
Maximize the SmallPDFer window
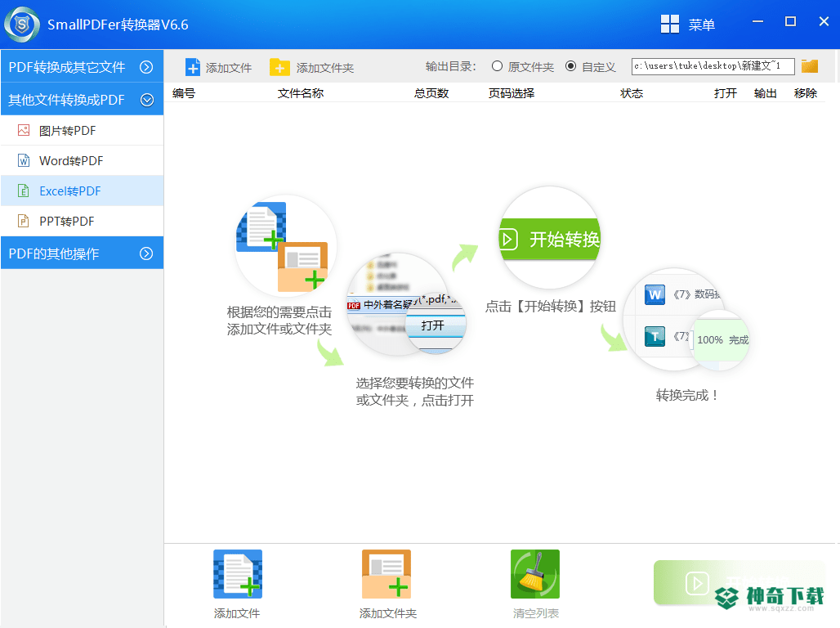(x=791, y=21)
